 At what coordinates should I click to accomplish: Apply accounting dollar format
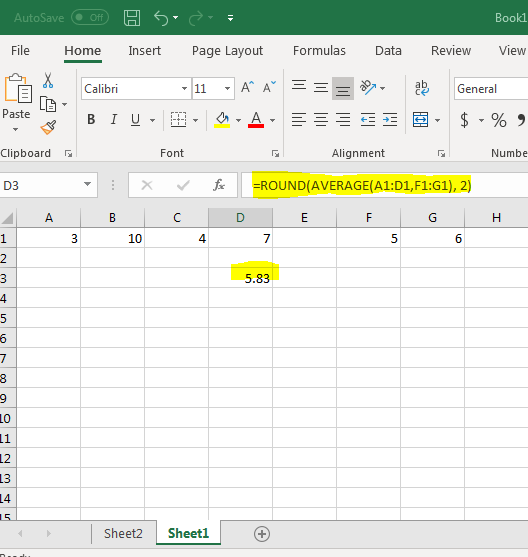click(464, 120)
